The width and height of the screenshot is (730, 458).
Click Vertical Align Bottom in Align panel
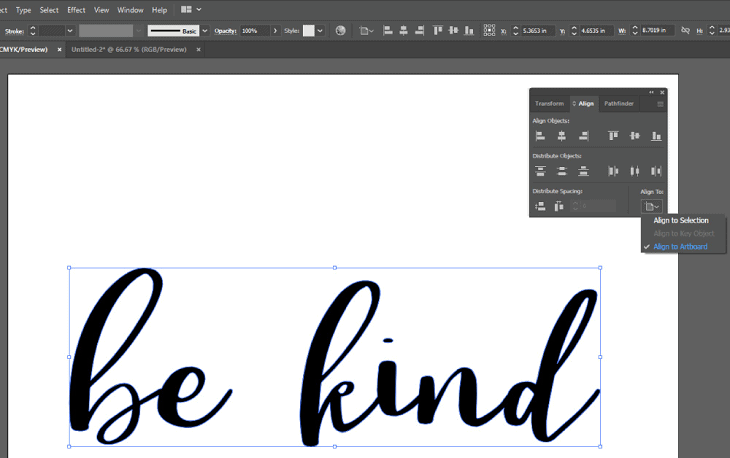pos(656,136)
